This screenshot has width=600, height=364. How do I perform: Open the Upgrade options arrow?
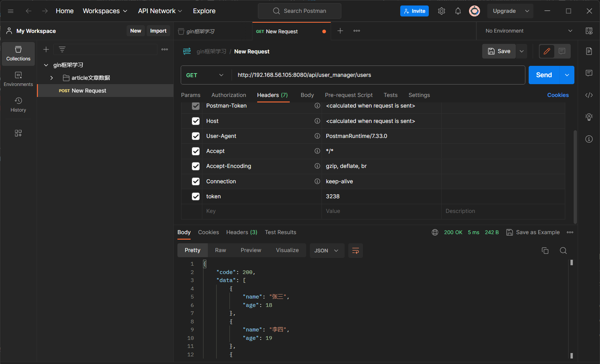[527, 11]
